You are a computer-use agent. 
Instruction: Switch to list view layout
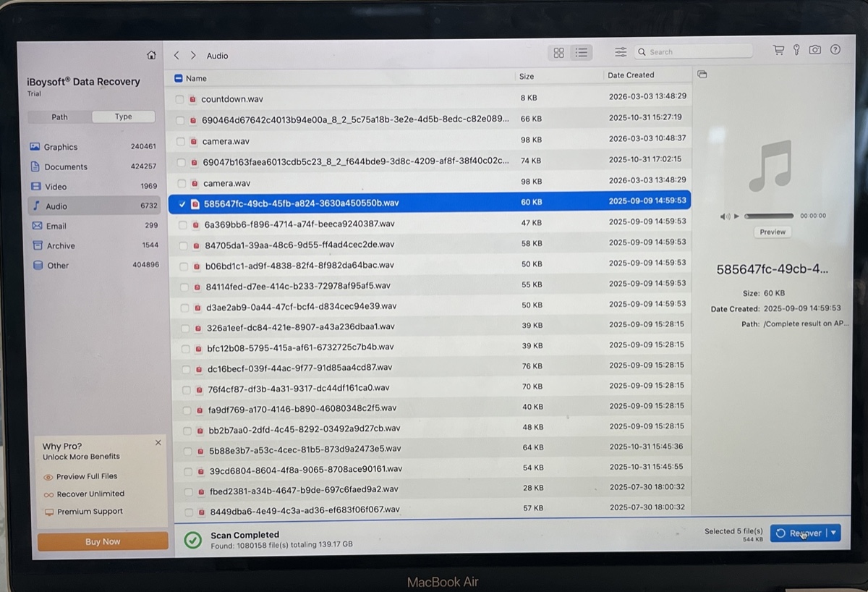pos(581,52)
